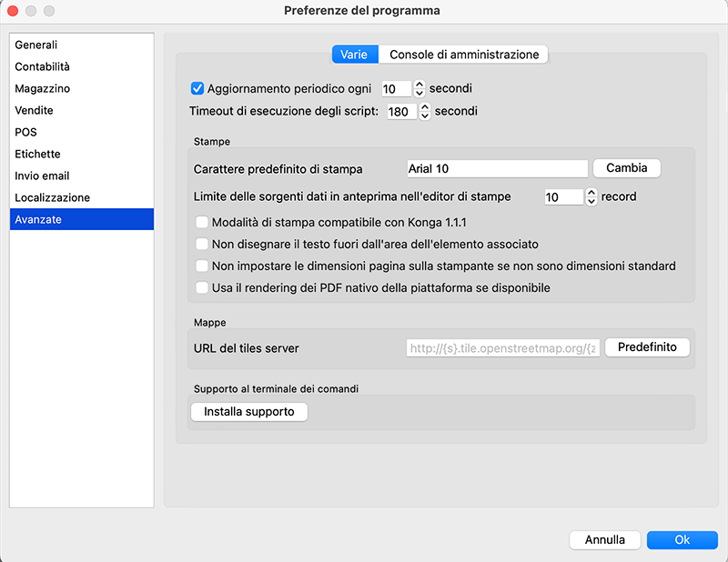Open Invio email preferences section
The width and height of the screenshot is (728, 562).
tap(43, 176)
